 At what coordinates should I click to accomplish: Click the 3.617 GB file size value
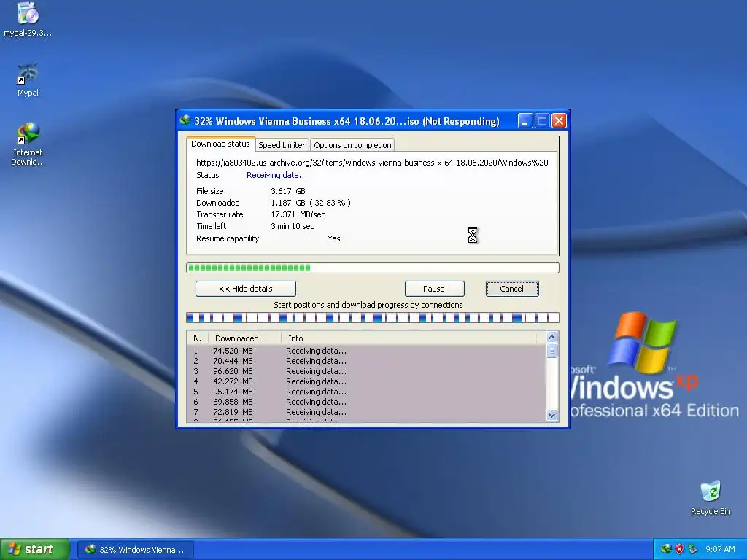[288, 191]
